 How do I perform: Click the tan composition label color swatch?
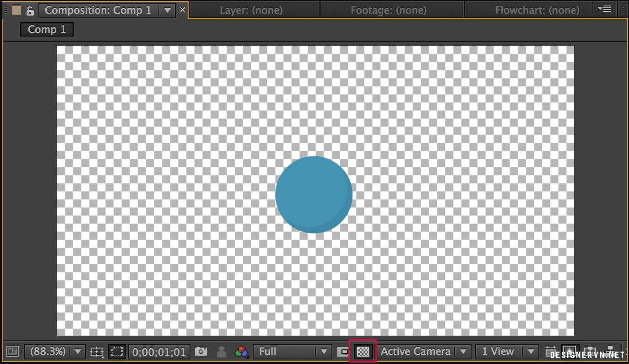16,11
